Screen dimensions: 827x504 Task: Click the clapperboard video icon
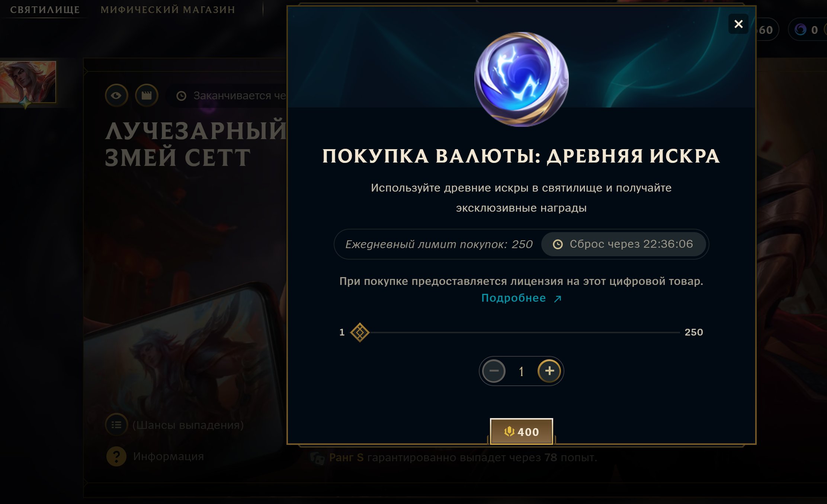coord(147,96)
